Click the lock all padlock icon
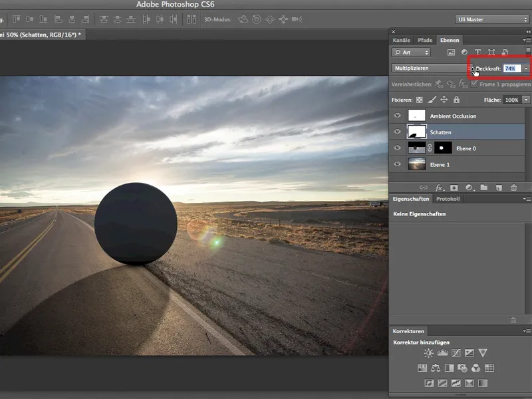The height and width of the screenshot is (399, 532). click(x=457, y=100)
